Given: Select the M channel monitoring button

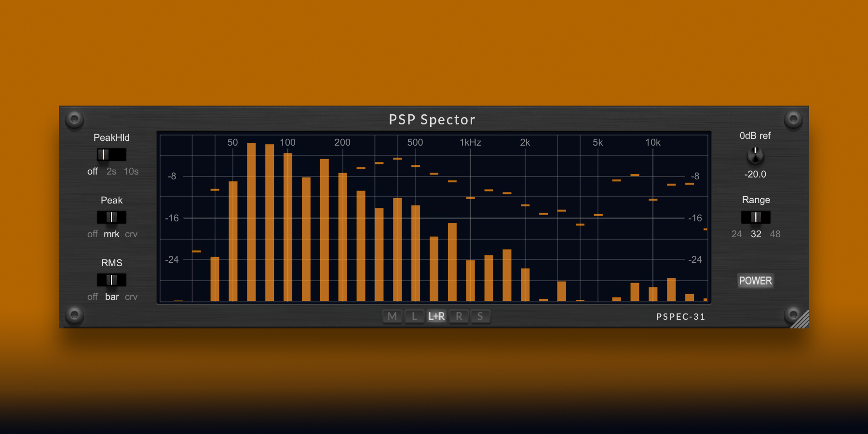Looking at the screenshot, I should point(392,316).
